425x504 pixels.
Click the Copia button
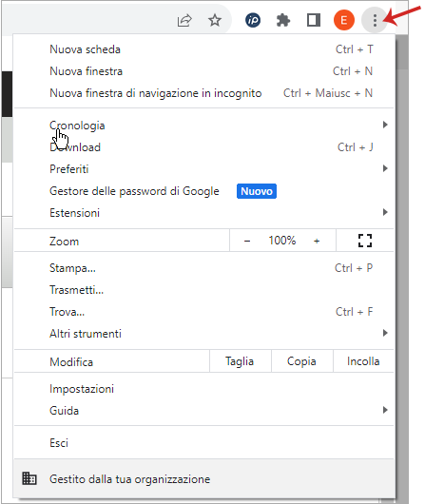[301, 361]
